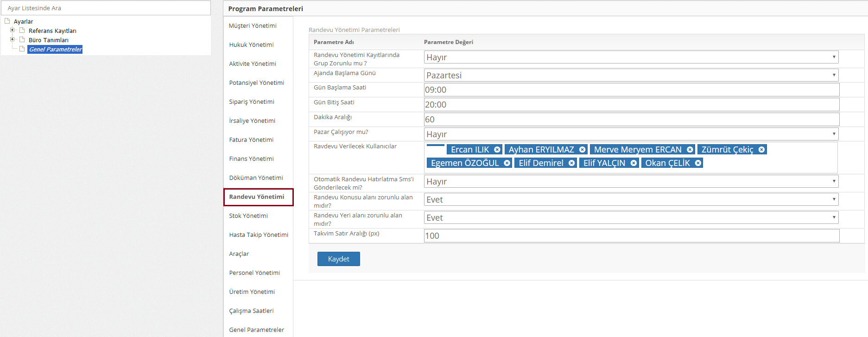Open Stok Yönetimi tab
The width and height of the screenshot is (868, 337).
point(248,216)
